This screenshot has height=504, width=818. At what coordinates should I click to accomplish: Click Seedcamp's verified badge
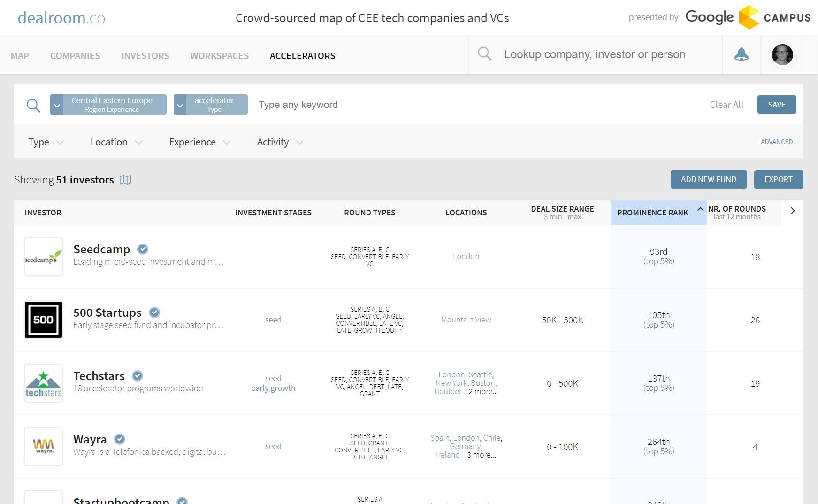click(x=143, y=249)
